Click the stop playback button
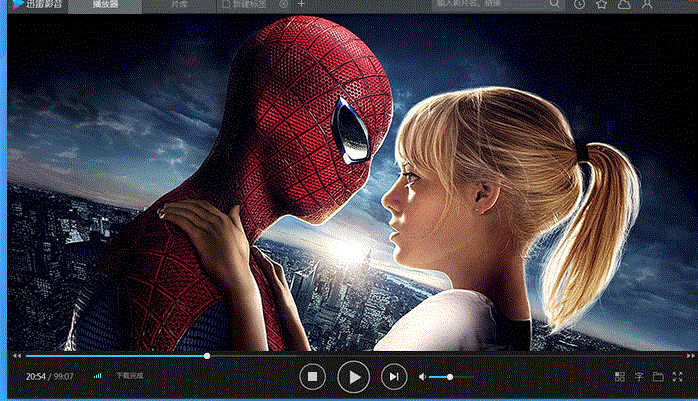The width and height of the screenshot is (698, 401). click(x=312, y=377)
